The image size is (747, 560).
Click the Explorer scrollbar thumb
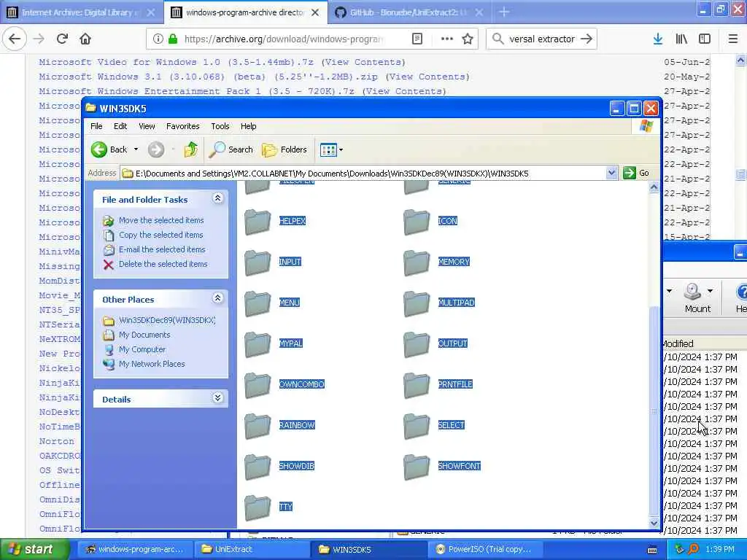[654, 411]
